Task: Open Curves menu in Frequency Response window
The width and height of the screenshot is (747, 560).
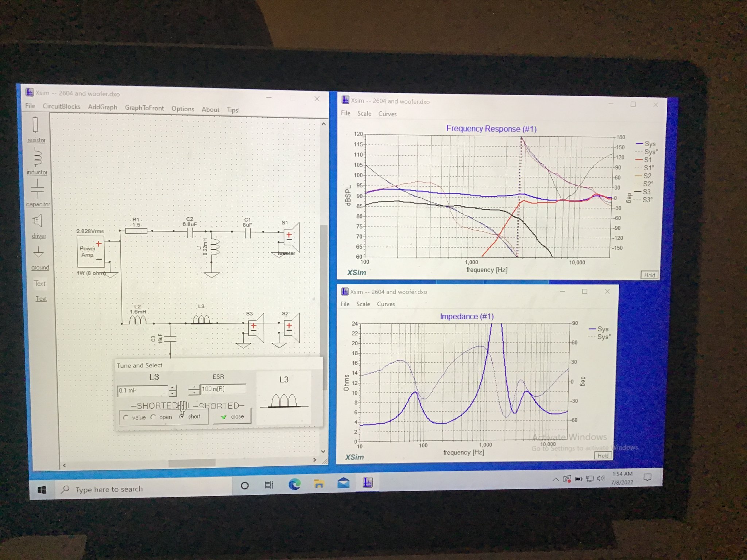Action: 387,114
